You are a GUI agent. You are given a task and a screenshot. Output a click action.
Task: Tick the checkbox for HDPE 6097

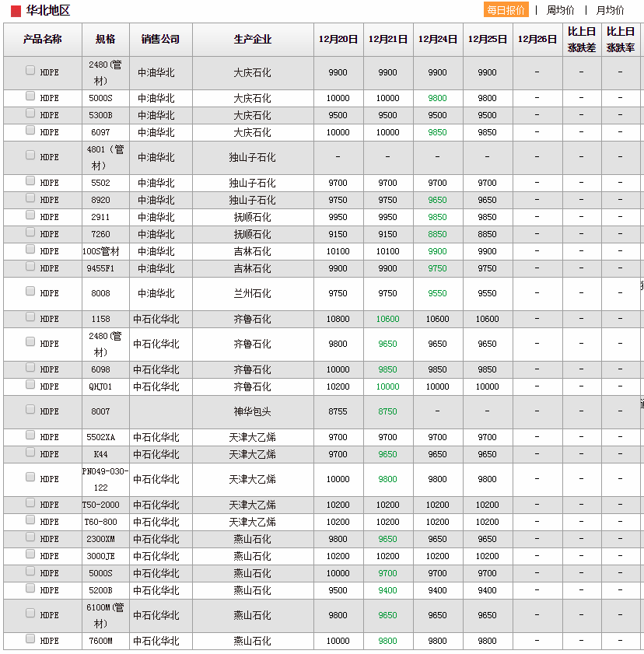point(30,130)
